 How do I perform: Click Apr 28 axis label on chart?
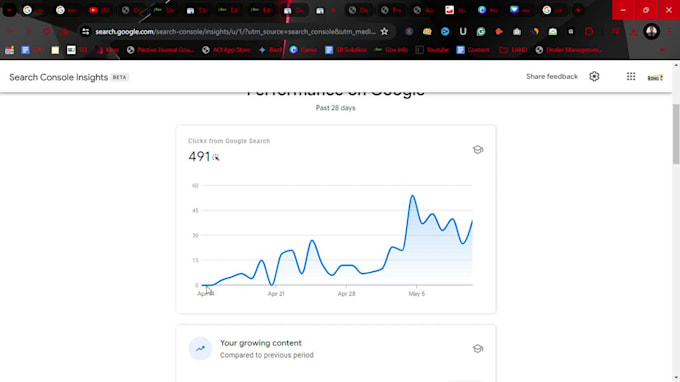pyautogui.click(x=346, y=294)
